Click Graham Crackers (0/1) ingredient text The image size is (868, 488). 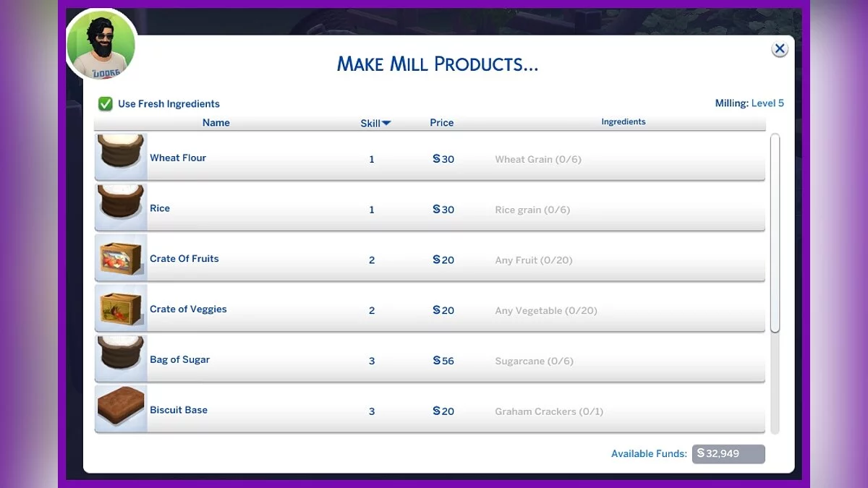pos(549,411)
